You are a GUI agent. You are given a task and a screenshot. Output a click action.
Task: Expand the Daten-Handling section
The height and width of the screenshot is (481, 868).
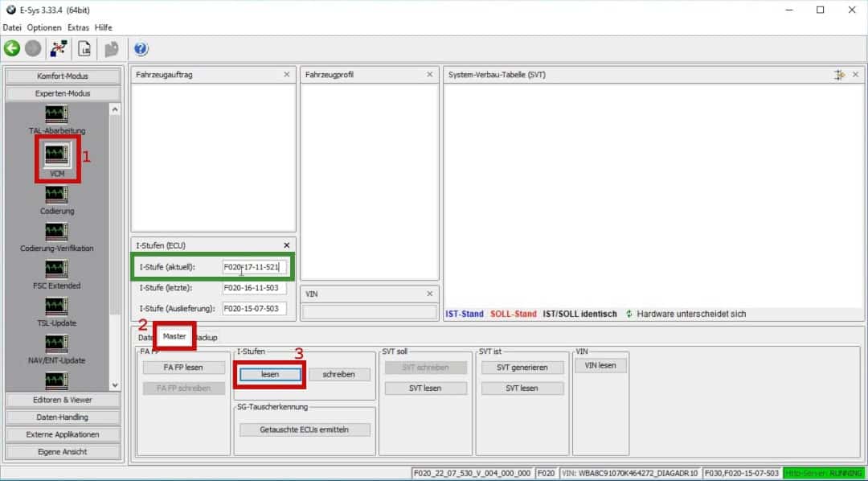63,417
